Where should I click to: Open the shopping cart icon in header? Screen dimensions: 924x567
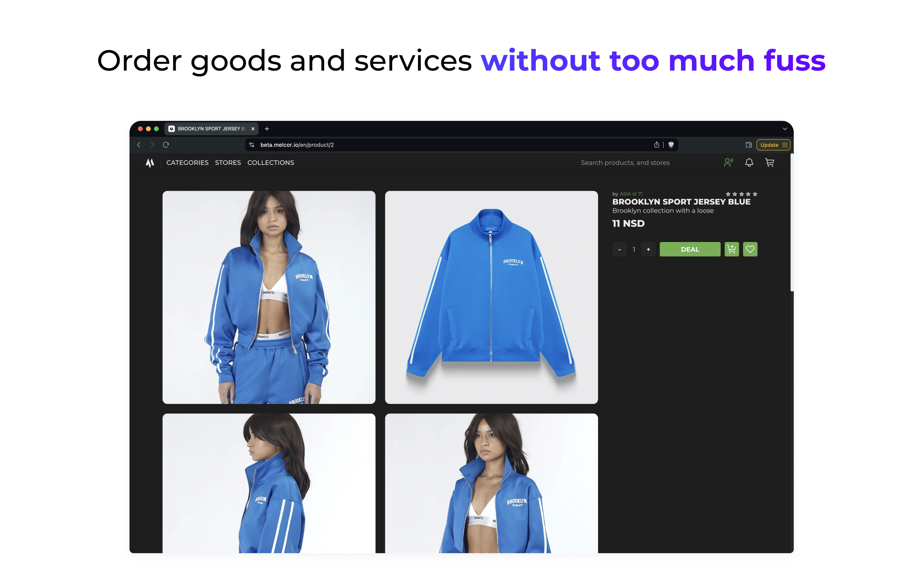point(769,162)
